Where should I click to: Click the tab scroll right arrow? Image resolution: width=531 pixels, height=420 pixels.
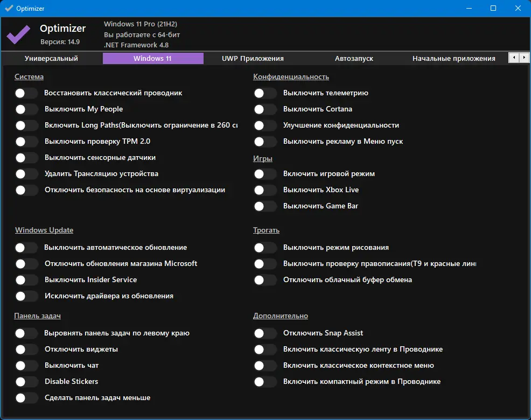[524, 58]
